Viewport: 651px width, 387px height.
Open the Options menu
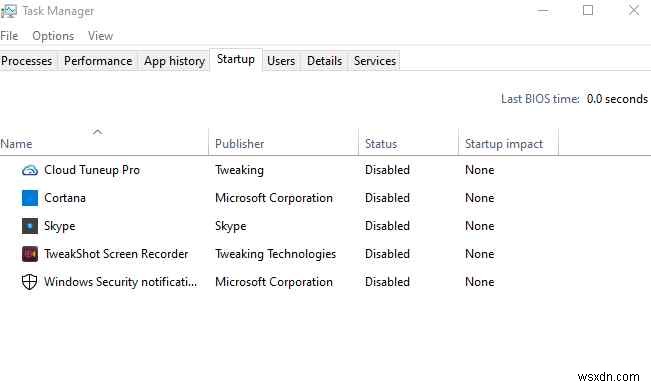(x=53, y=36)
